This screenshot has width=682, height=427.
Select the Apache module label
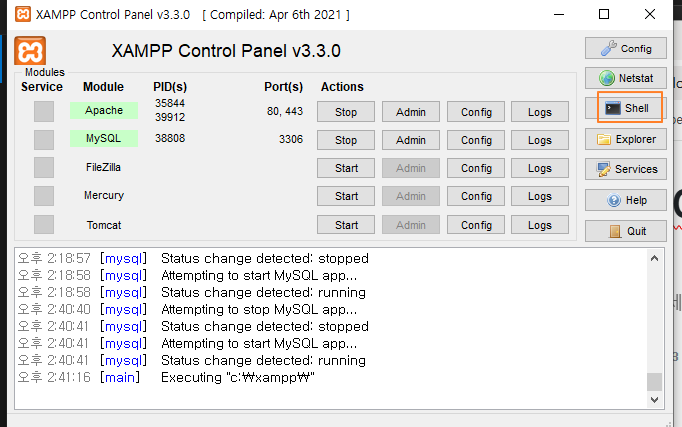pos(104,110)
